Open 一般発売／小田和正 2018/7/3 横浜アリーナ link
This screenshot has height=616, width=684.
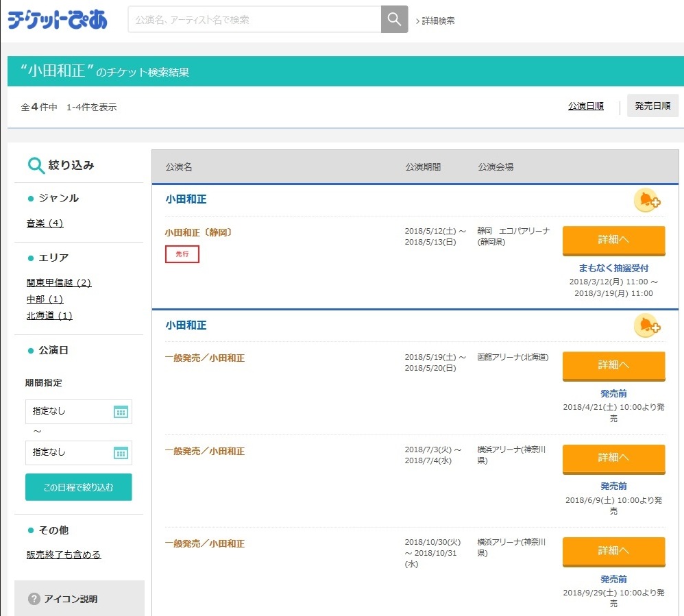point(205,451)
